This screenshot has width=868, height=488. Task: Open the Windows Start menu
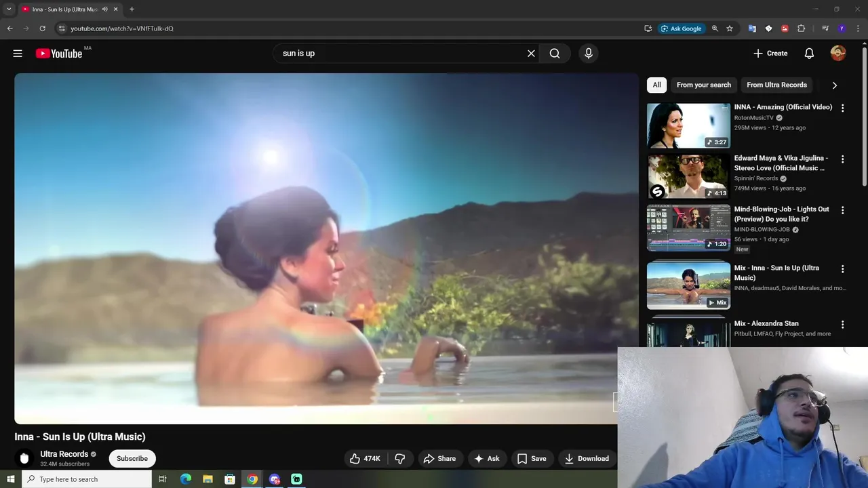point(10,479)
